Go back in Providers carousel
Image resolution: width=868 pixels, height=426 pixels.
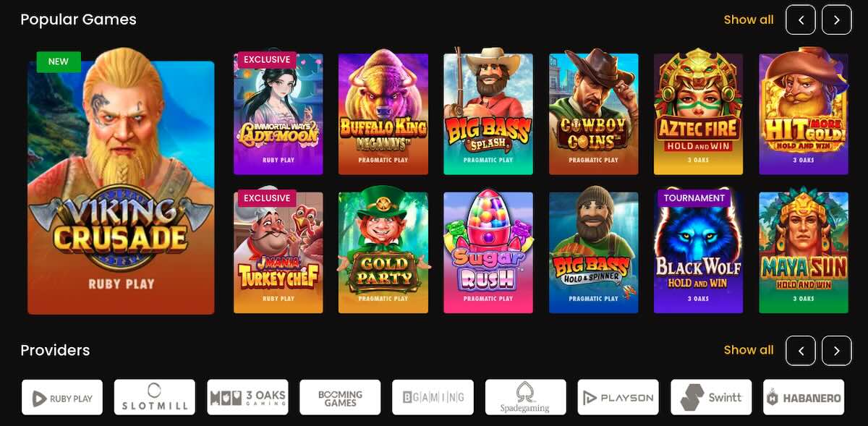(801, 351)
